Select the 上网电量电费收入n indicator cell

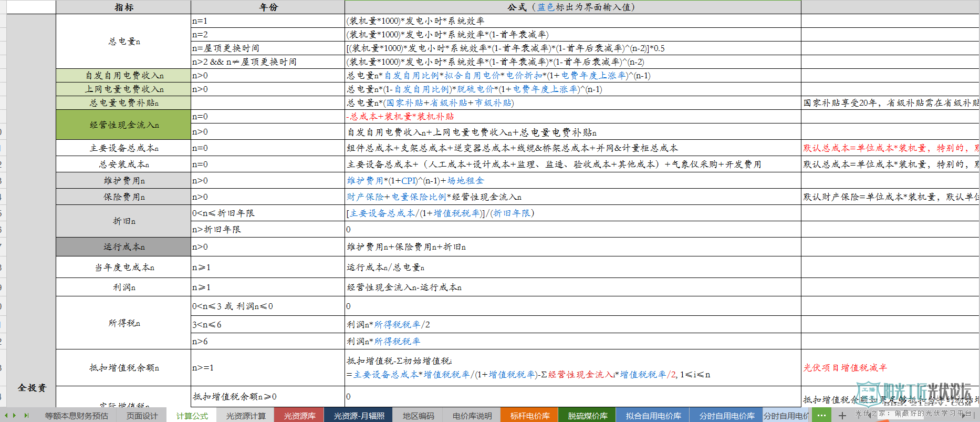point(123,89)
